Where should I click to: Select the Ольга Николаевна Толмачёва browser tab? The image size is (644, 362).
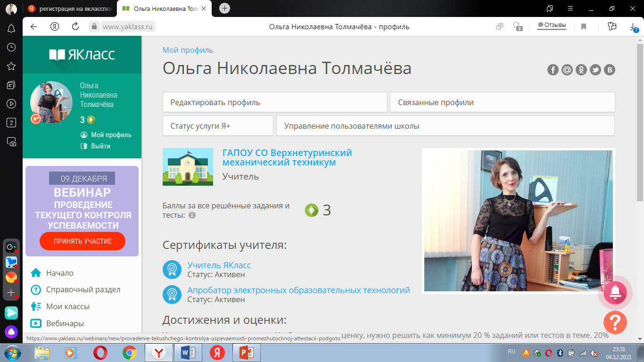pos(164,8)
